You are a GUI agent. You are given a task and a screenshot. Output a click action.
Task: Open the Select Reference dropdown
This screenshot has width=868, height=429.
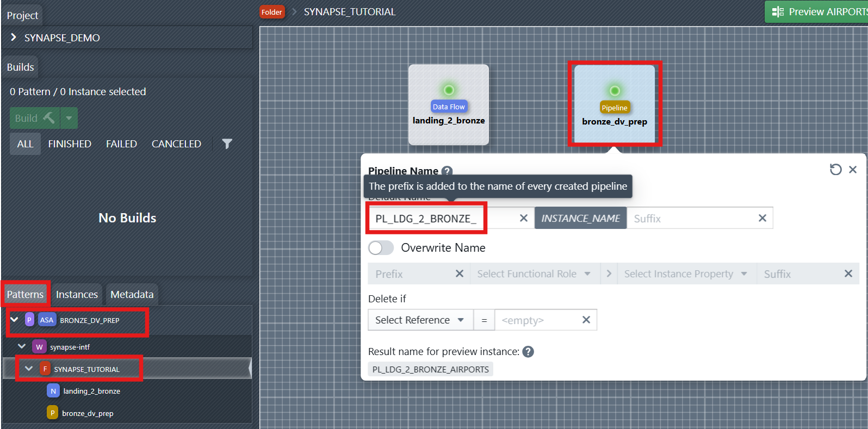[x=419, y=320]
